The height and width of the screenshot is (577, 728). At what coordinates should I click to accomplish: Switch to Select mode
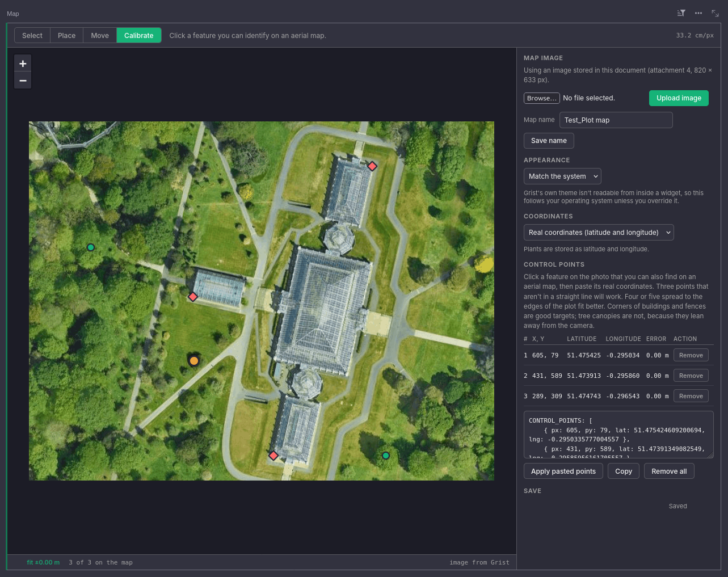[x=32, y=35]
